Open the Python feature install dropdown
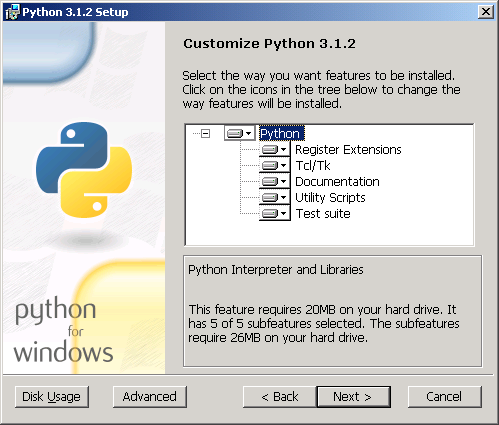The width and height of the screenshot is (499, 425). coord(240,133)
